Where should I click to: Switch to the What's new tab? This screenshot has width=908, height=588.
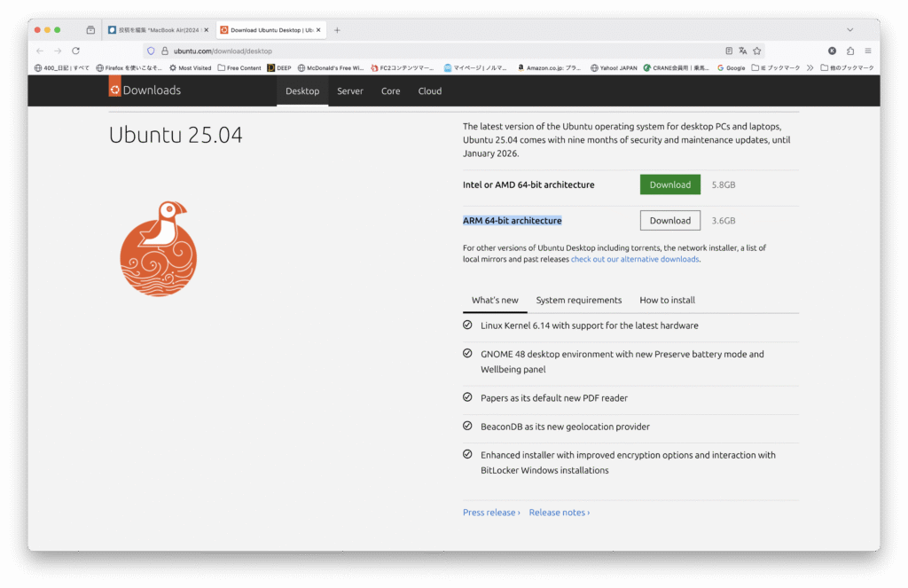tap(495, 300)
